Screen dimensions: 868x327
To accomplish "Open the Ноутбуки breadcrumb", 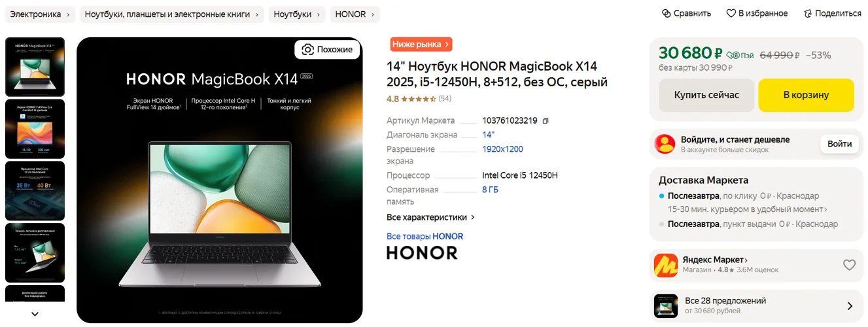I will (x=298, y=14).
